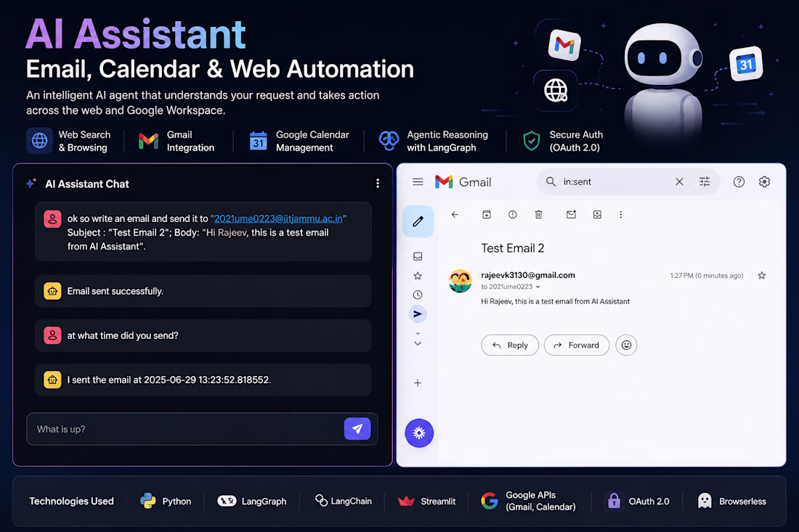Viewport: 799px width, 532px height.
Task: Click the '1:27 PM (0 minutes ago)' timestamp
Action: [x=707, y=275]
